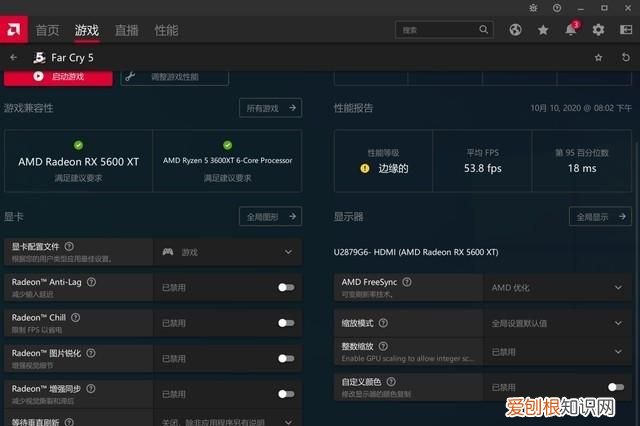Open the 直播 streaming tab
This screenshot has width=640, height=426.
click(127, 30)
